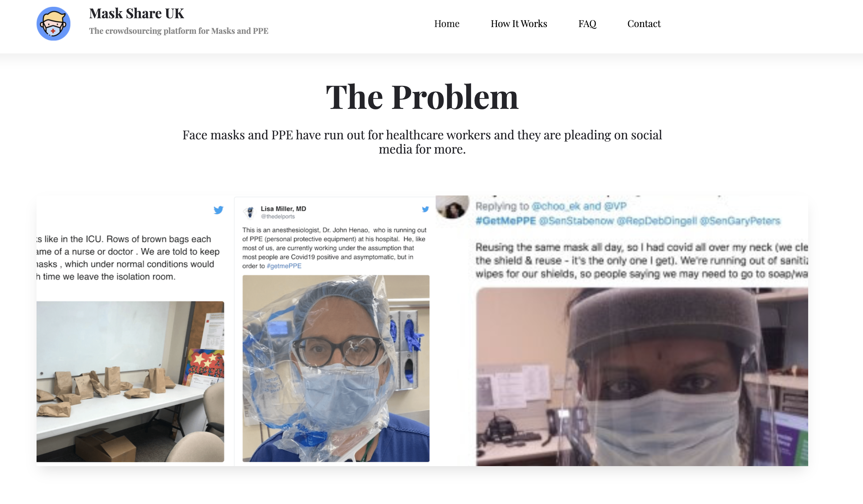Open the photo of doctor in plastic hood
Image resolution: width=863 pixels, height=504 pixels.
(x=336, y=368)
